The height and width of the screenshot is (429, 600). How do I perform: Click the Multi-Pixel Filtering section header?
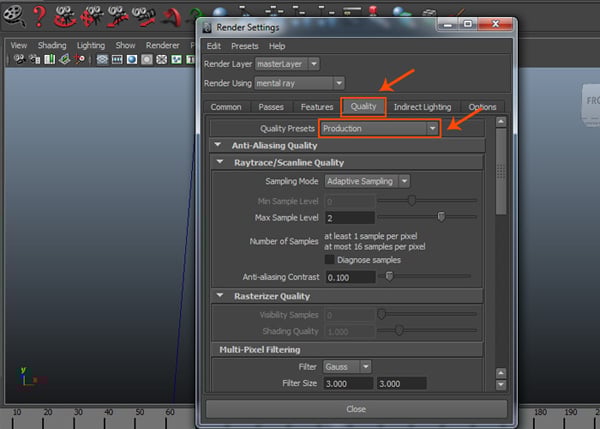(347, 349)
